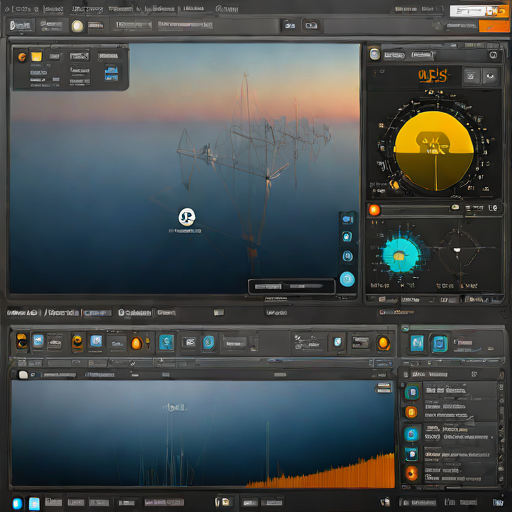The width and height of the screenshot is (512, 512).
Task: Toggle the eye visibility icon beside the orange logo
Action: tap(490, 76)
